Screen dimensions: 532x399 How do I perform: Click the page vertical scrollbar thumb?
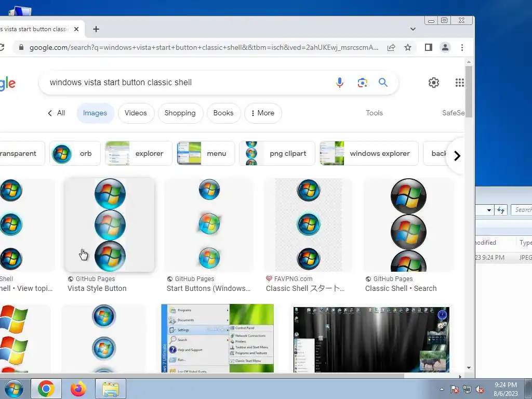[469, 91]
